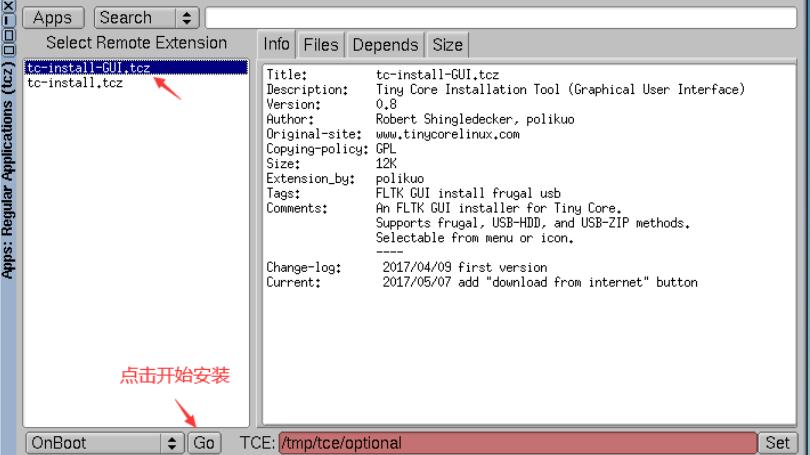Click the Extension_by value polikuo
The width and height of the screenshot is (810, 455).
coord(400,179)
